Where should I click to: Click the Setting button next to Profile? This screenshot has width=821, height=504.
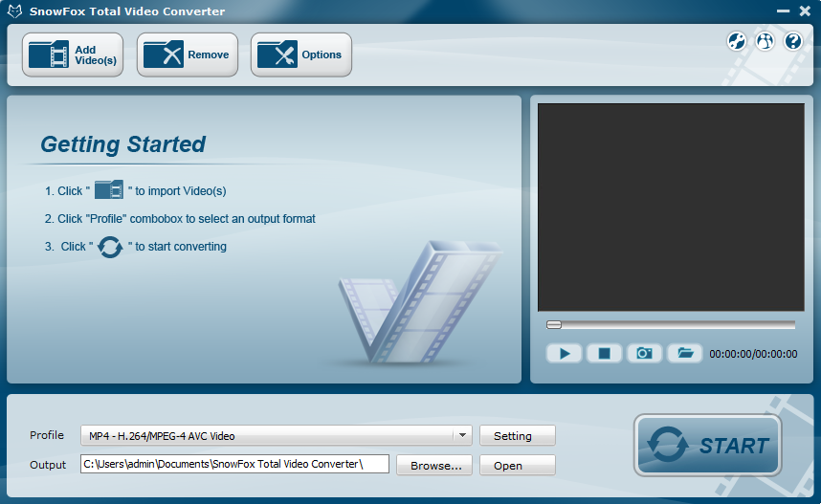pos(517,436)
